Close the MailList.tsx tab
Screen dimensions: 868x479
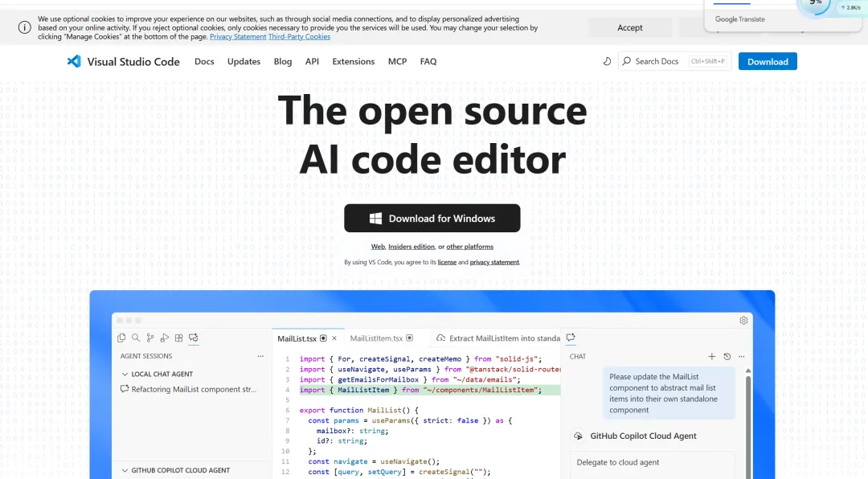(334, 338)
